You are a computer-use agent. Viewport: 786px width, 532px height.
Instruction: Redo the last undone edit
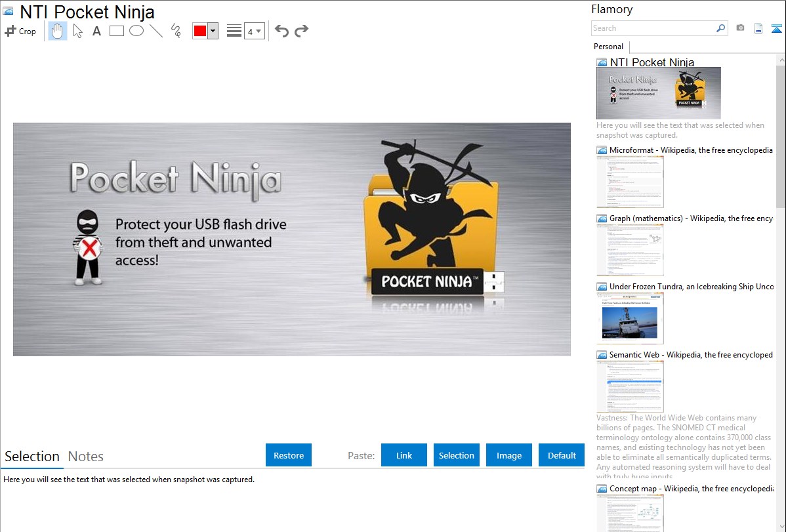[301, 31]
